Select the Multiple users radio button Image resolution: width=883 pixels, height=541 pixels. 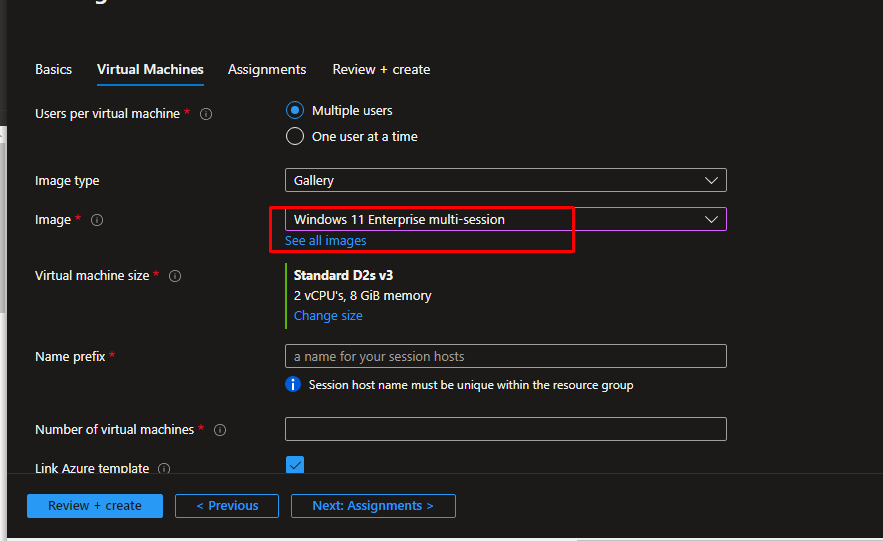[x=295, y=111]
